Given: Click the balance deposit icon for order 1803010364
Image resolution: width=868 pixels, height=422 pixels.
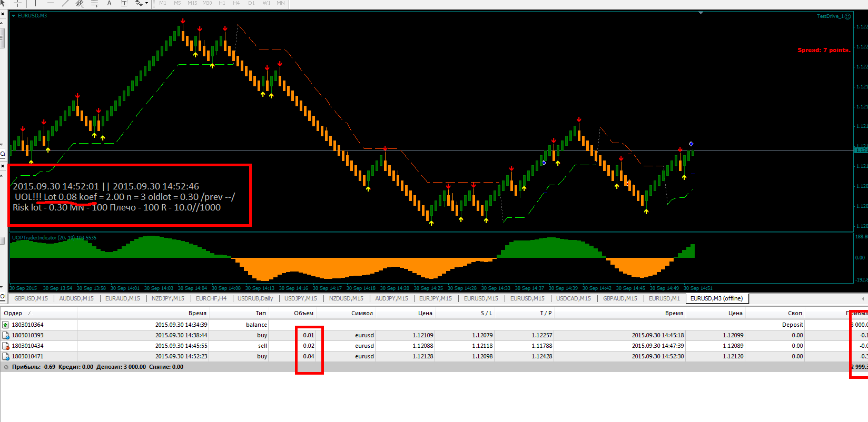Looking at the screenshot, I should [6, 325].
